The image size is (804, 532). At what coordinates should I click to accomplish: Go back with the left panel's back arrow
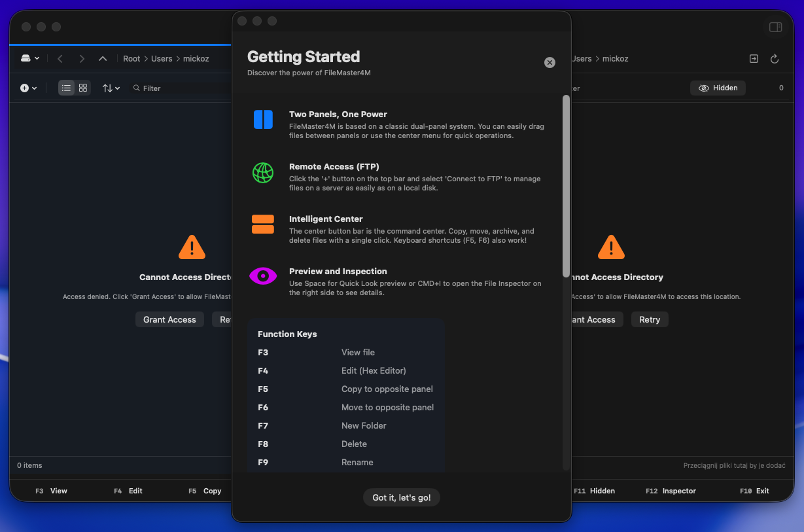click(x=60, y=59)
